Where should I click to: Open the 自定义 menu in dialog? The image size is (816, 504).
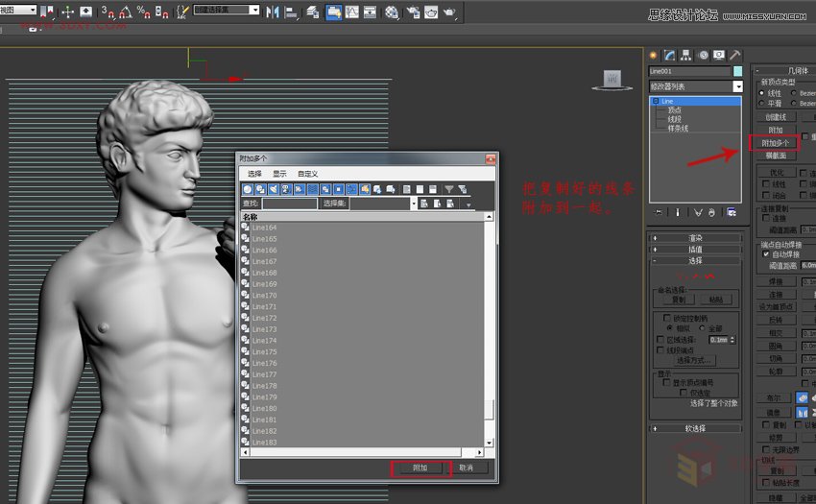[x=307, y=174]
